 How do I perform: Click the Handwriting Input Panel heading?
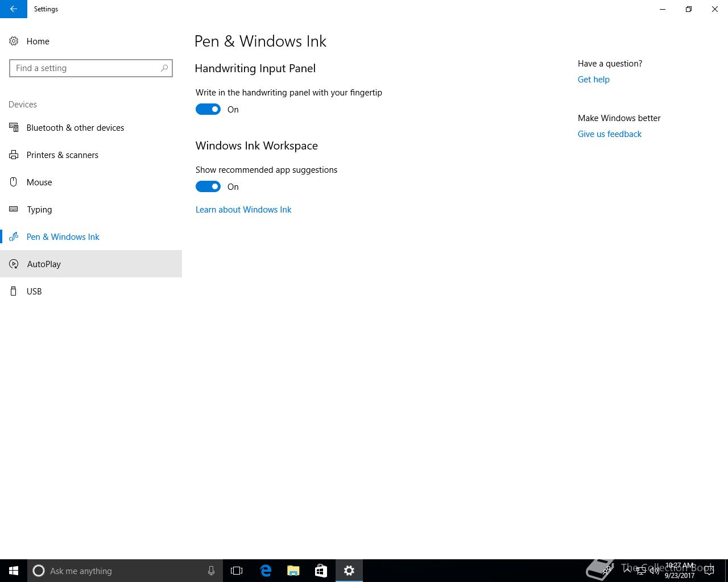pyautogui.click(x=255, y=68)
